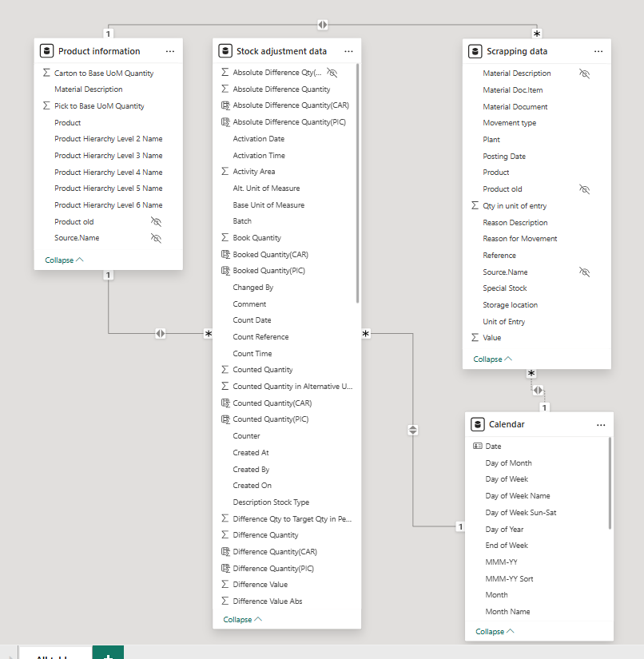Open more options for Calendar table
The height and width of the screenshot is (659, 644).
[x=601, y=425]
